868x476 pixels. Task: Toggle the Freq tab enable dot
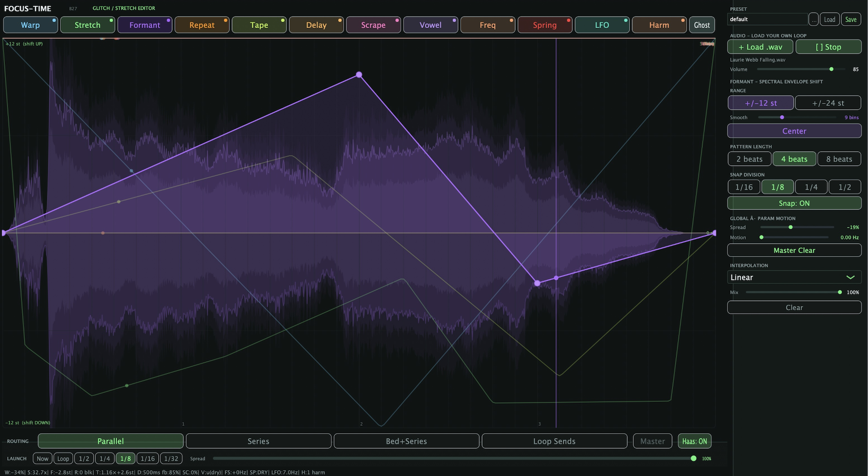(512, 20)
